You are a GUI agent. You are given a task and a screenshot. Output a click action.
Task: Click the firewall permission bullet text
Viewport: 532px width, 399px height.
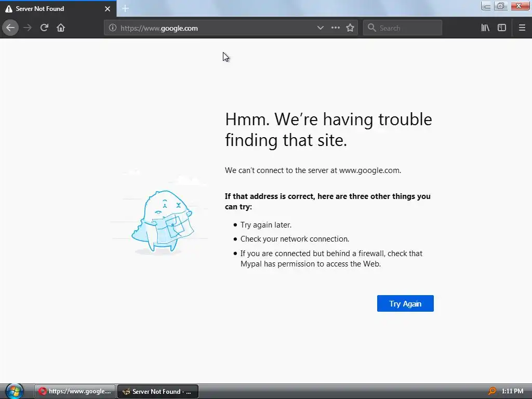pyautogui.click(x=331, y=259)
